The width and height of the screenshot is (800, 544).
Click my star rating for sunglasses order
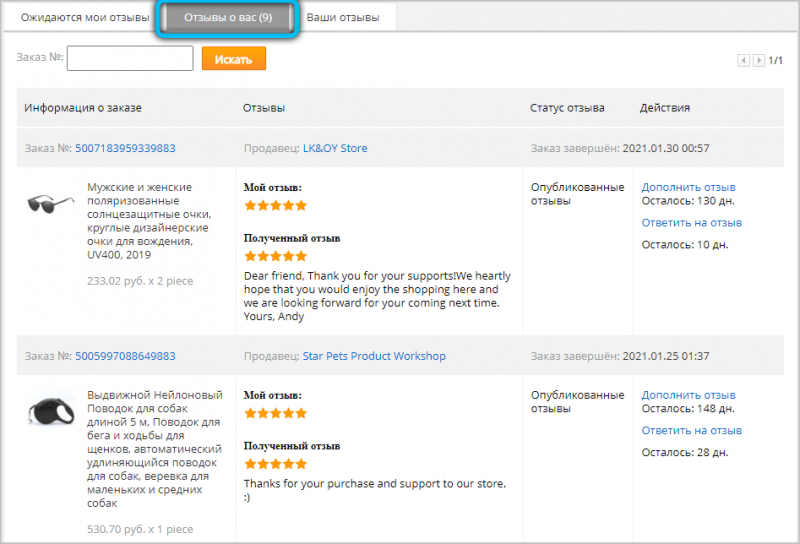coord(276,206)
